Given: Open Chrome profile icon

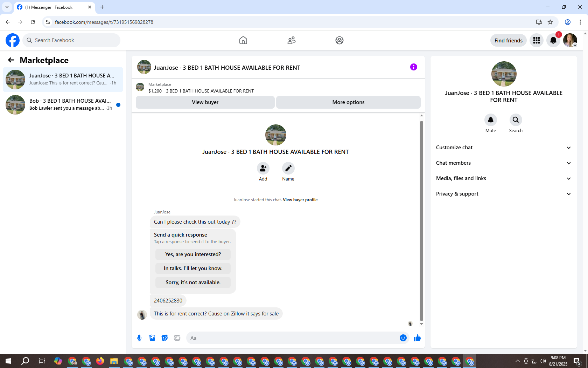Looking at the screenshot, I should [568, 22].
